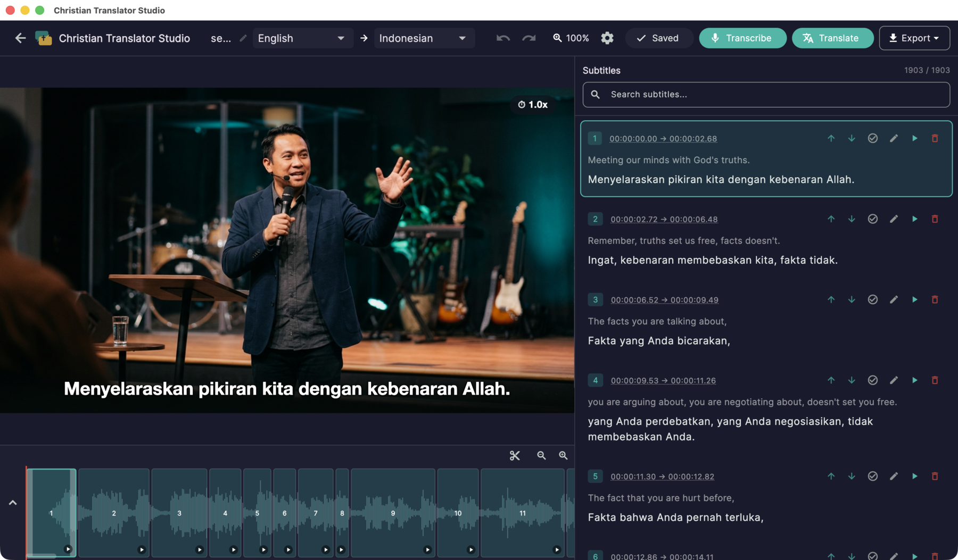Move subtitle 2 up
This screenshot has width=958, height=560.
(x=831, y=219)
